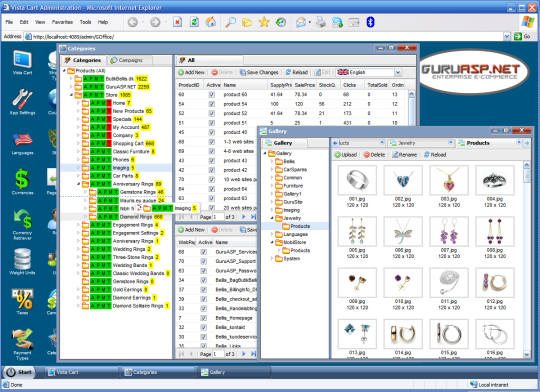Viewport: 540px width, 392px height.
Task: Toggle Active checkbox for GuruASP_Services page
Action: click(204, 252)
